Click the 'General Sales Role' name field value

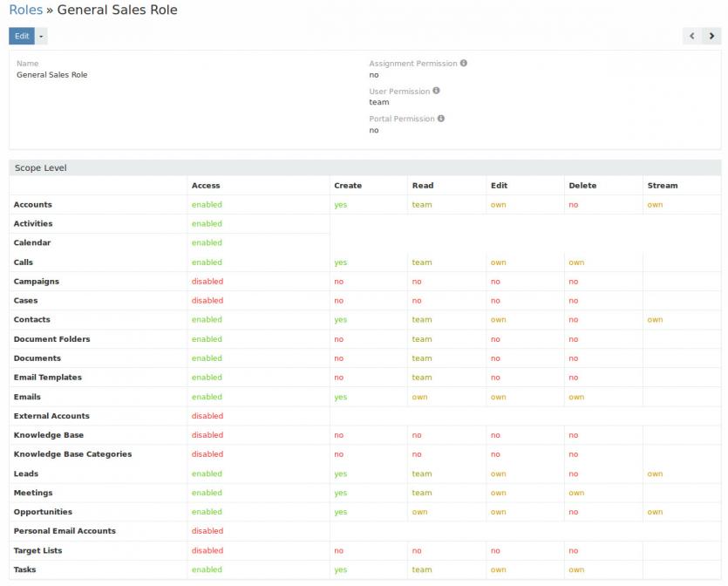pyautogui.click(x=52, y=75)
